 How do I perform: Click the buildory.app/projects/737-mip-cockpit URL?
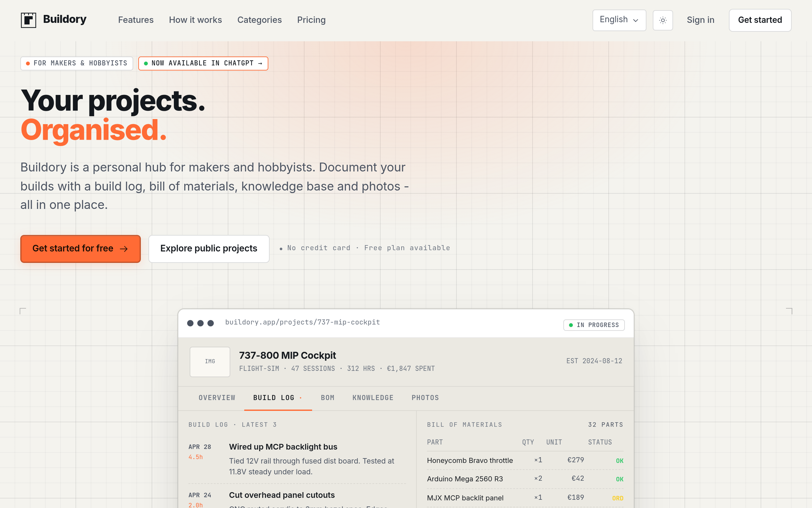(x=302, y=322)
